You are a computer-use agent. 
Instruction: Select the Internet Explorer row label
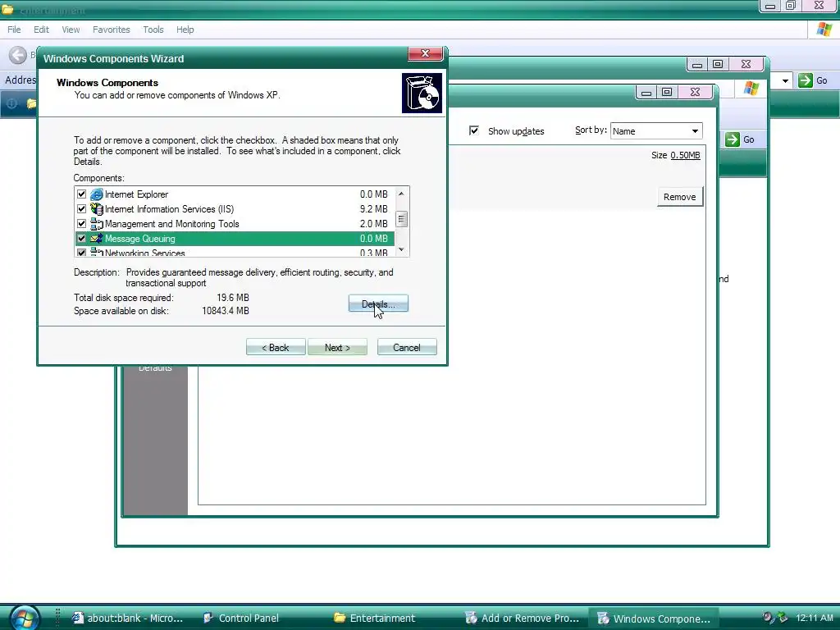pyautogui.click(x=136, y=194)
